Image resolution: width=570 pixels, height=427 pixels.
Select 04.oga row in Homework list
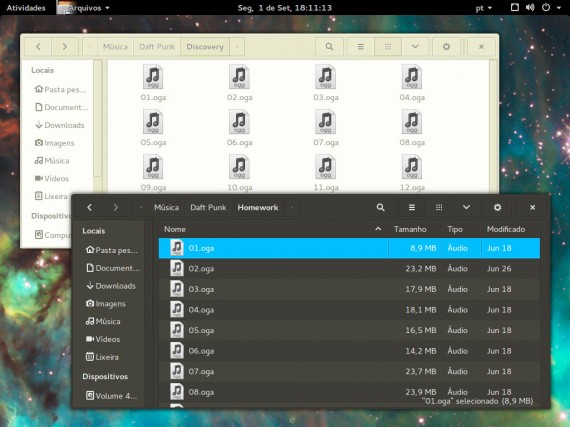pyautogui.click(x=349, y=310)
